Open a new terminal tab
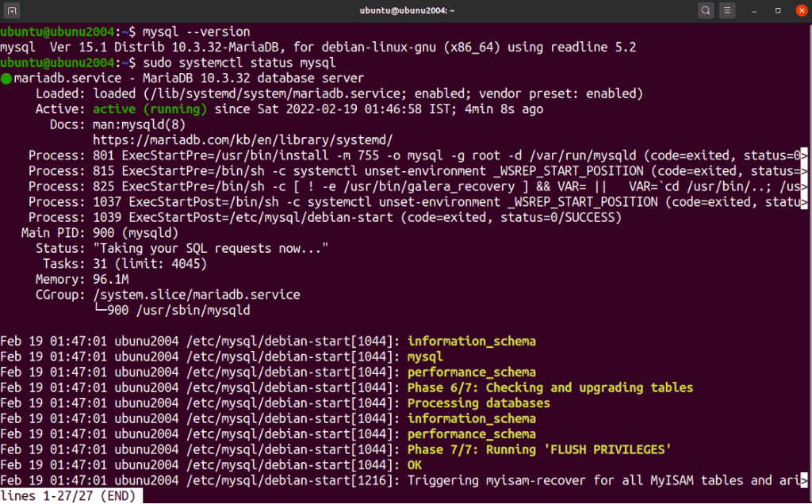The image size is (812, 504). click(12, 10)
